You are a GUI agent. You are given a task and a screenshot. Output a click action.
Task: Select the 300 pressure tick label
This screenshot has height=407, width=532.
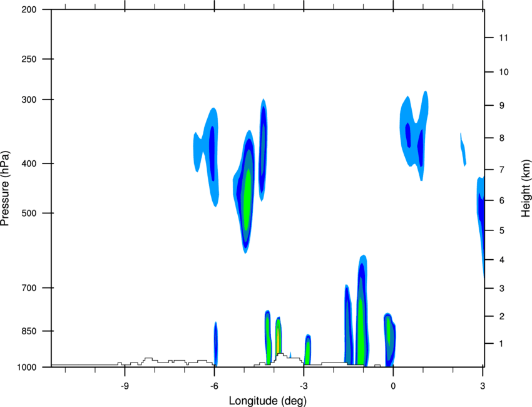(29, 100)
